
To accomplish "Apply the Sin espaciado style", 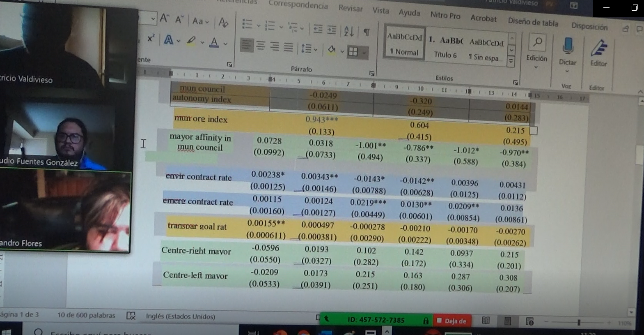I will point(486,49).
